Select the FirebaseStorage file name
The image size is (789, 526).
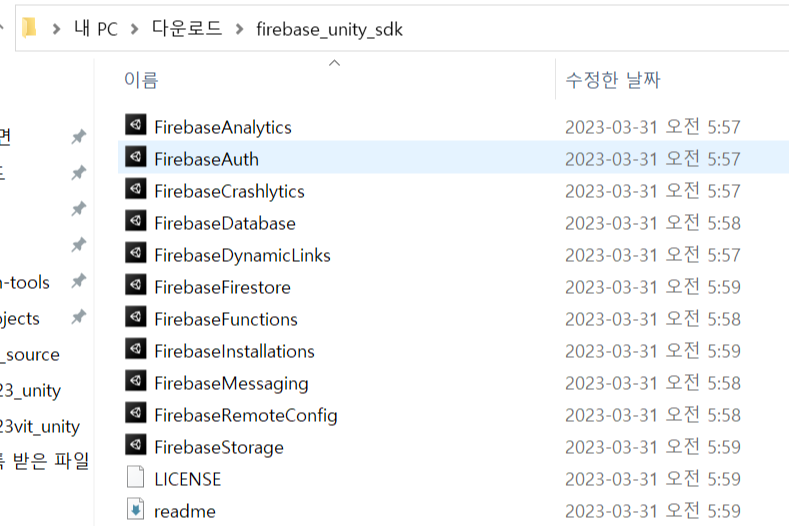click(219, 447)
